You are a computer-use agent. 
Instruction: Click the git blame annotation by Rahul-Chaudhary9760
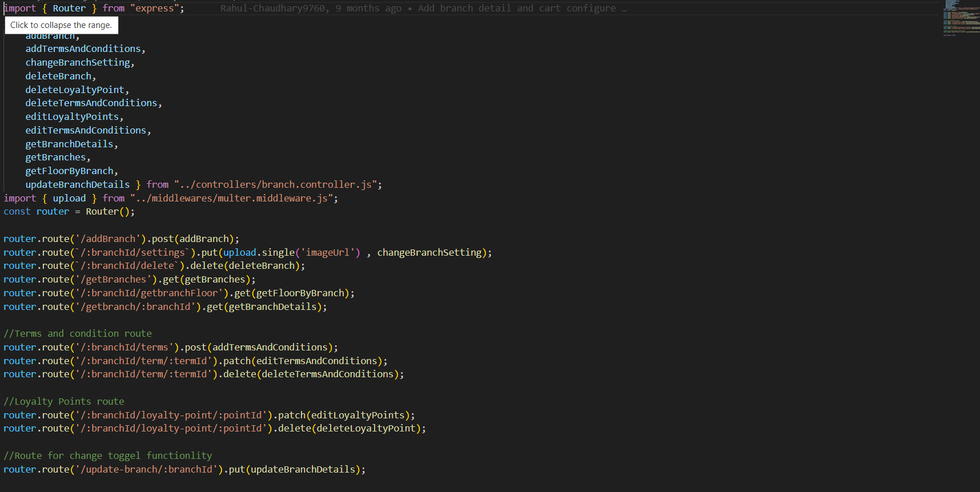point(423,9)
